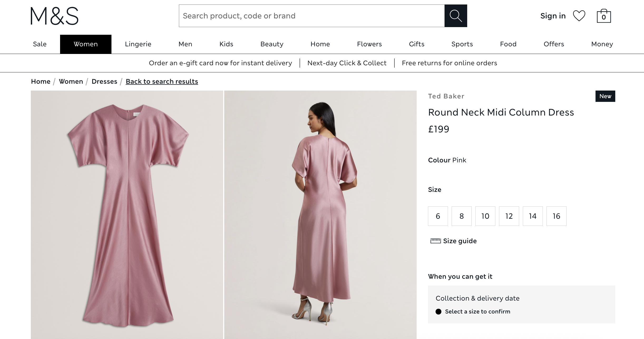This screenshot has height=339, width=644.
Task: Open the shopping bag icon
Action: (x=604, y=16)
